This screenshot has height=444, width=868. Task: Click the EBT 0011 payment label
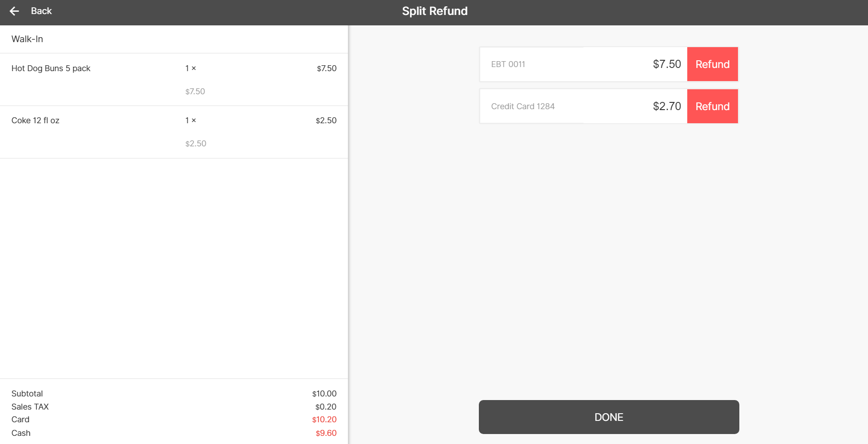coord(508,64)
